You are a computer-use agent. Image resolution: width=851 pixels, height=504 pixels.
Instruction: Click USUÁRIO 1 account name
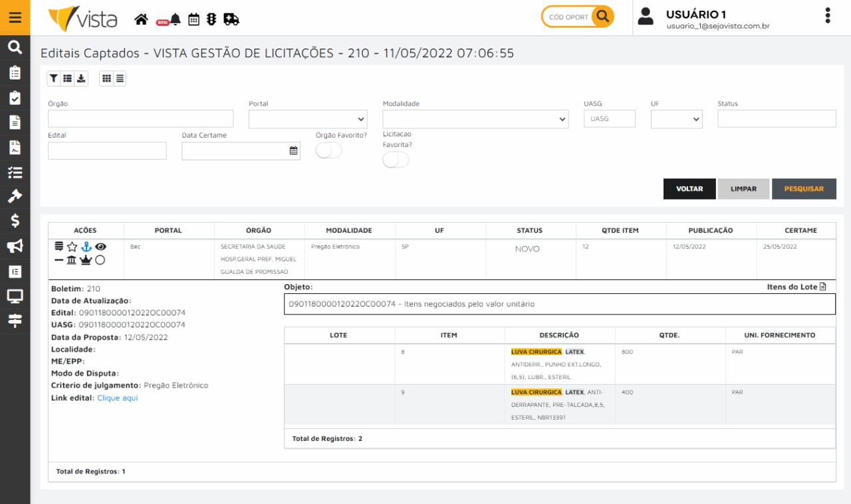tap(696, 14)
